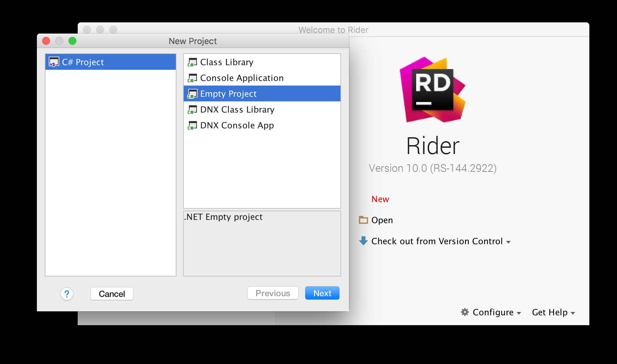Screen dimensions: 617x364
Task: Close the New Project dialog window
Action: (46, 41)
